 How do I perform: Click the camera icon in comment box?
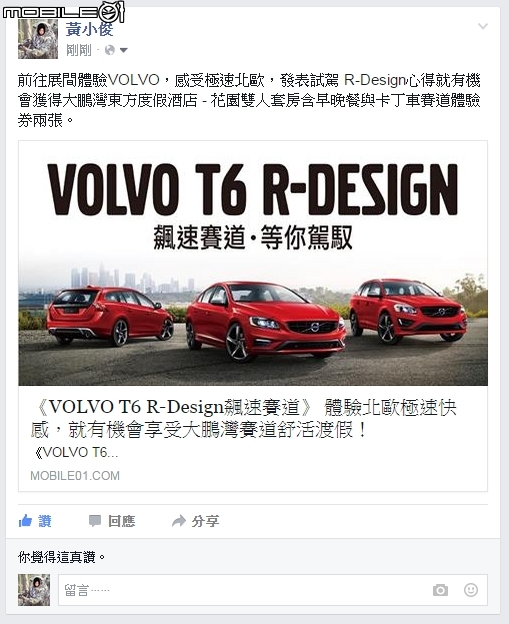(440, 590)
